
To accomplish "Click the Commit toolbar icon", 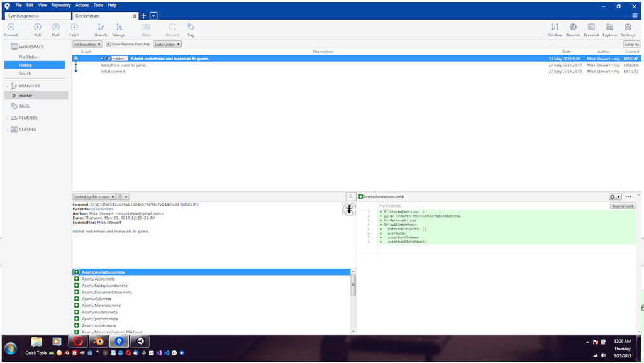I will point(11,29).
